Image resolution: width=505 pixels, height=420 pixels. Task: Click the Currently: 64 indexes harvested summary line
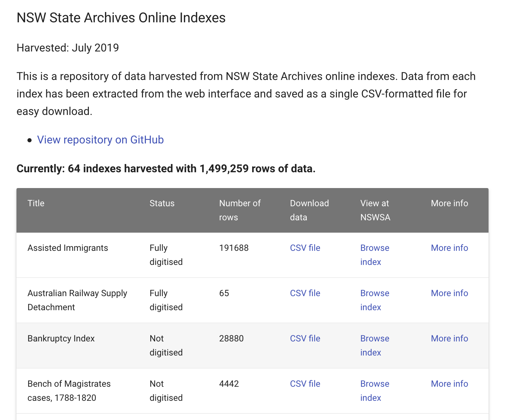(x=166, y=169)
